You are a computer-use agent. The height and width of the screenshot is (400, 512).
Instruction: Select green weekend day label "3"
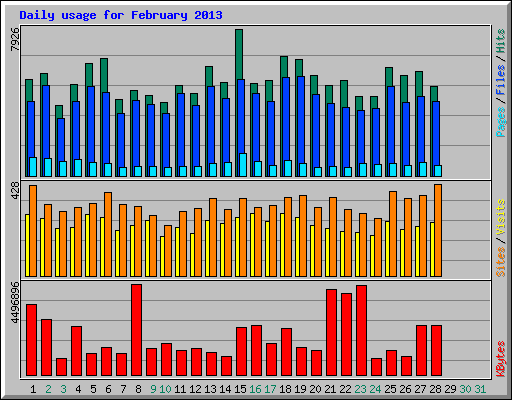[63, 389]
